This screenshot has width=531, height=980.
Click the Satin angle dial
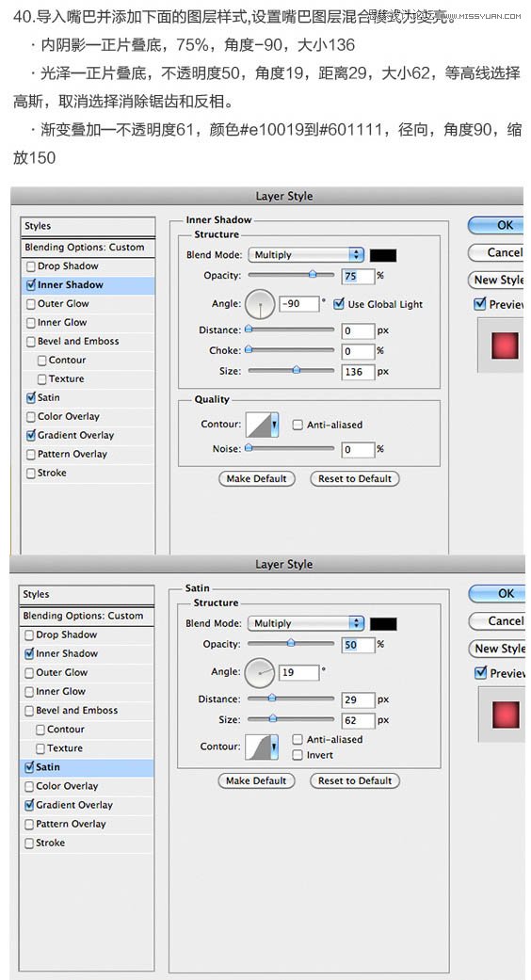pyautogui.click(x=259, y=672)
